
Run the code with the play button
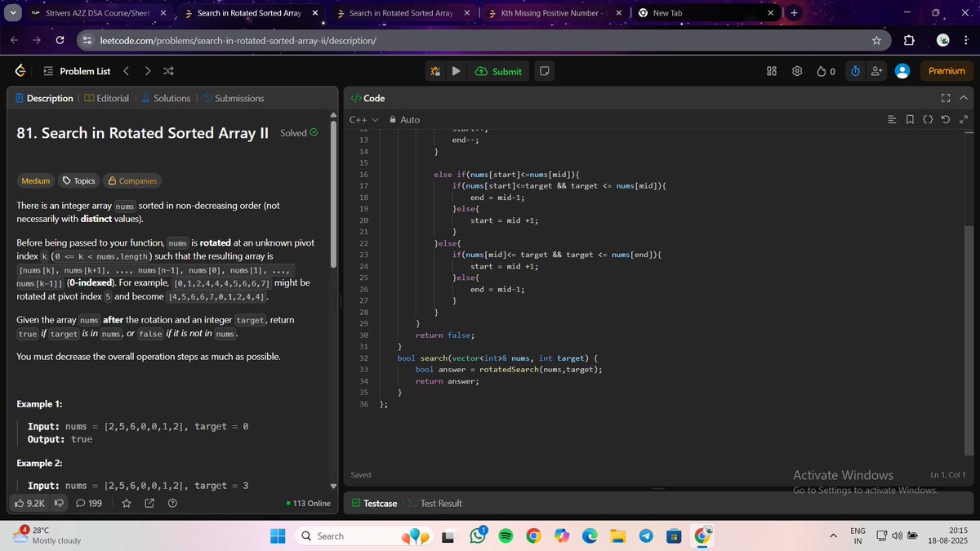tap(456, 72)
